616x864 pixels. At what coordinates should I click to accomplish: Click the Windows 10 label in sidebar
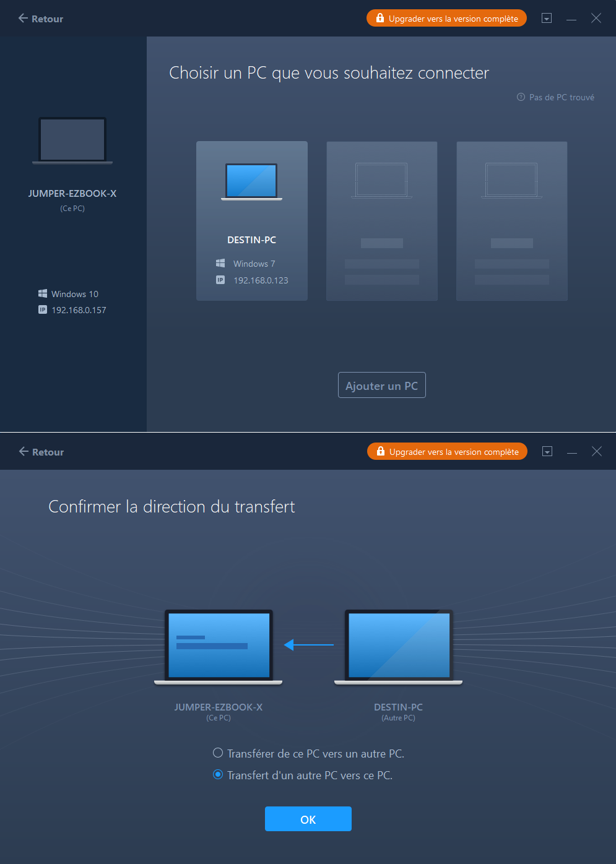[x=75, y=294]
